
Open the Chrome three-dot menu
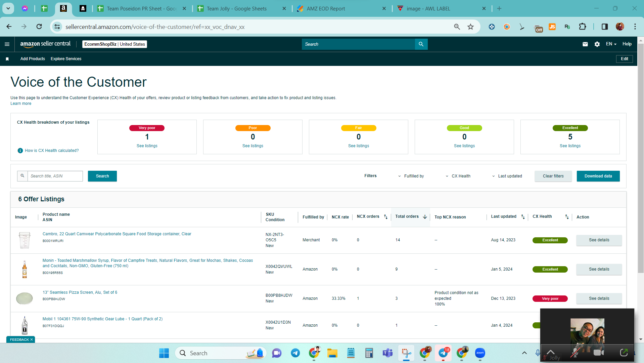click(x=635, y=27)
